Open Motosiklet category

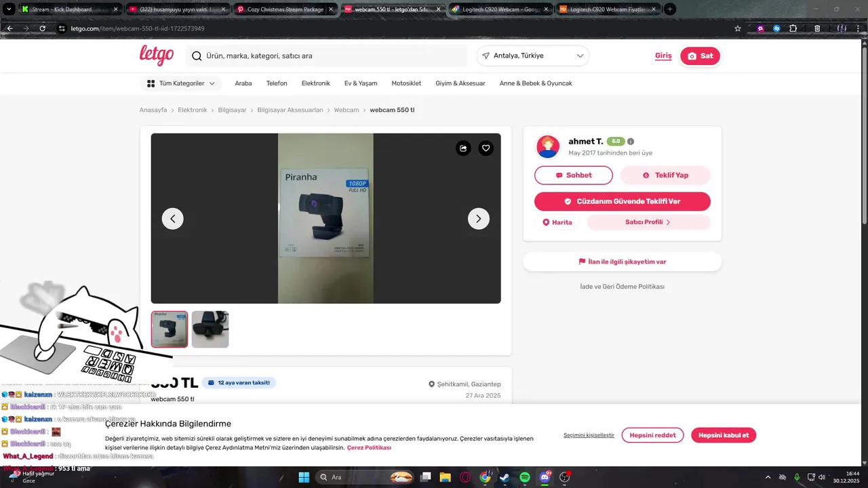406,83
